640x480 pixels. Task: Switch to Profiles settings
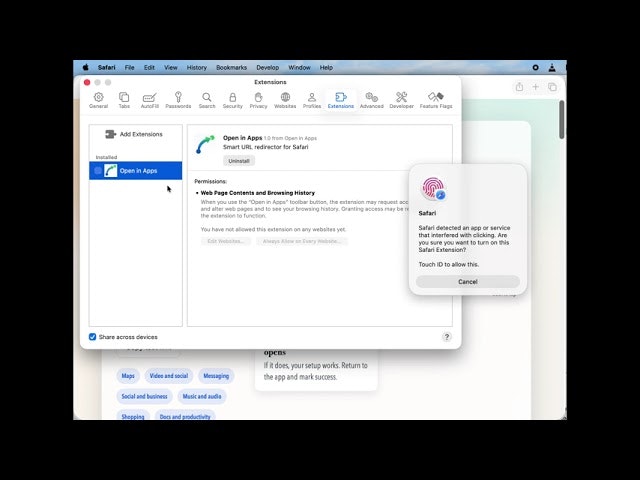click(x=312, y=100)
